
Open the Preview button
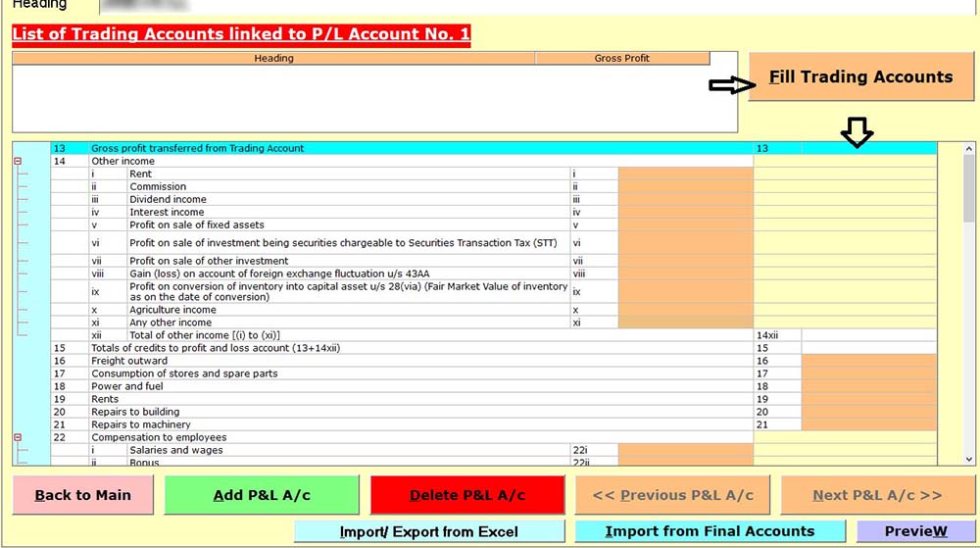click(x=915, y=531)
